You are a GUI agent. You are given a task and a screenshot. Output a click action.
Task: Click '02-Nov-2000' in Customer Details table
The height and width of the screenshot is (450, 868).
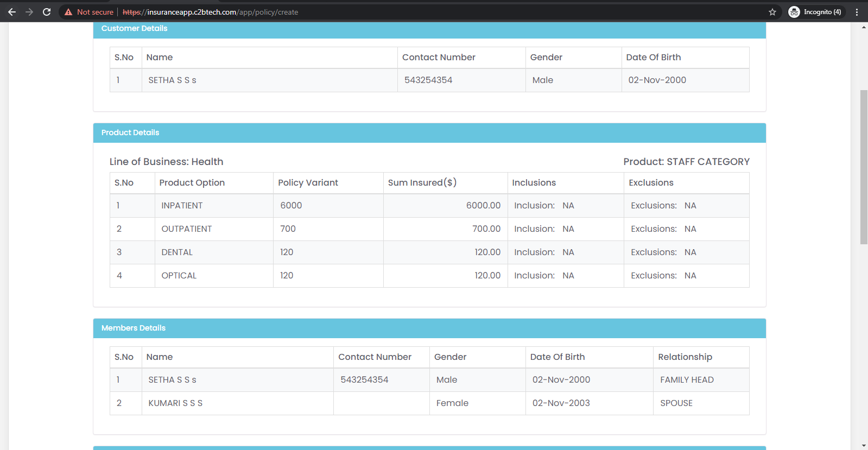pos(657,80)
